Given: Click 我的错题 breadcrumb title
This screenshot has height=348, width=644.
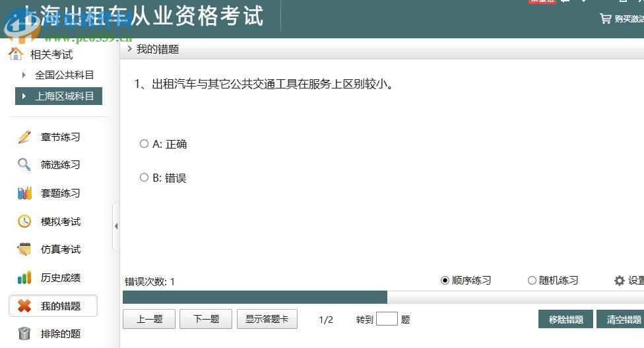Looking at the screenshot, I should click(x=158, y=50).
